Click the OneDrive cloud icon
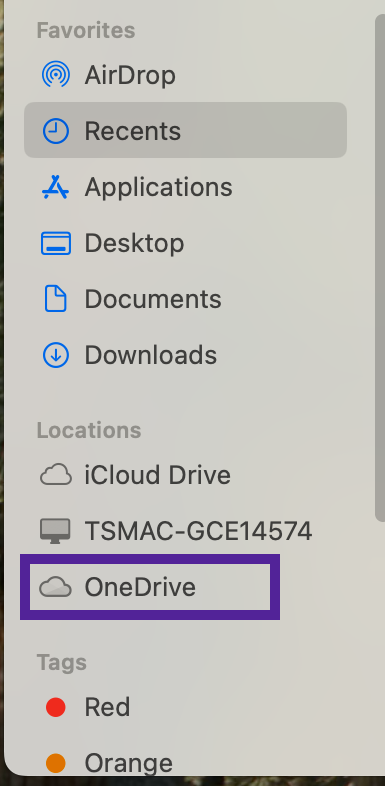Viewport: 385px width, 786px height. click(x=56, y=587)
